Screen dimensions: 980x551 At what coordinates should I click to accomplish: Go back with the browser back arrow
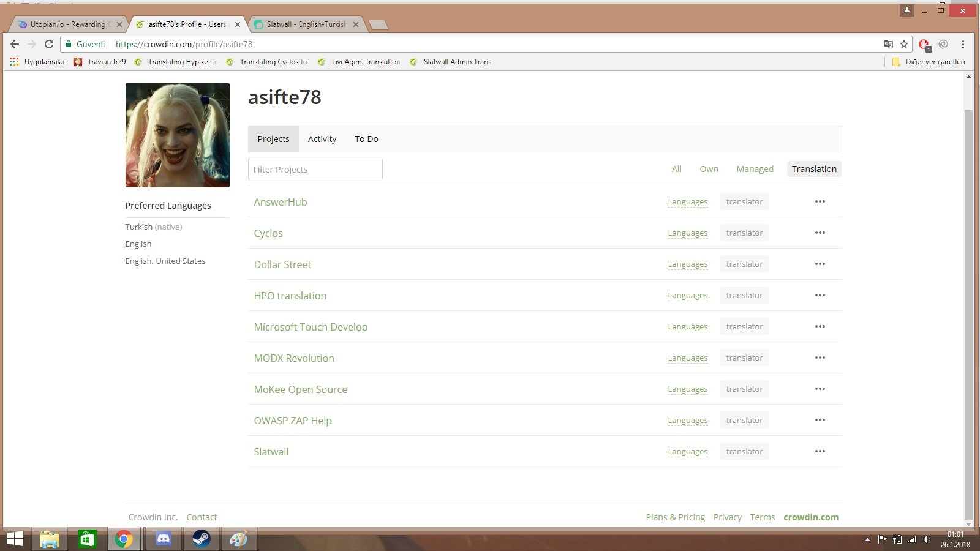tap(15, 44)
